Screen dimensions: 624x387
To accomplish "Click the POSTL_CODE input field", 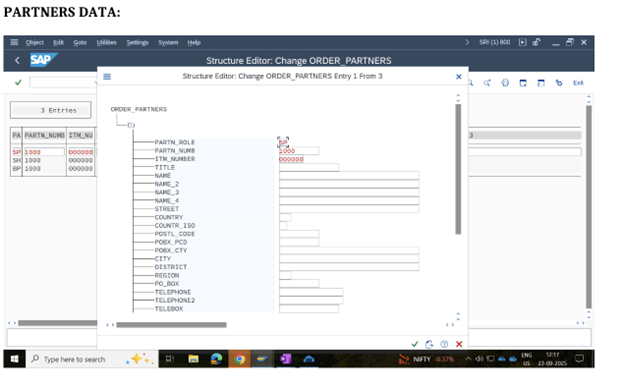I will [x=298, y=234].
